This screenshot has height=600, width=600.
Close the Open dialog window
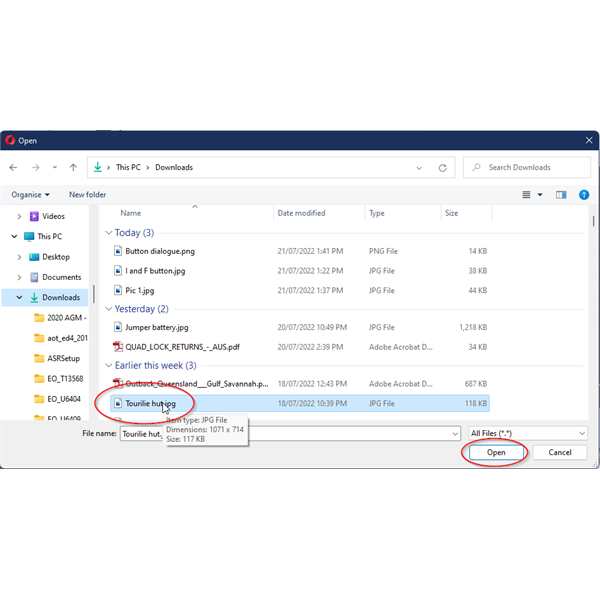(589, 140)
